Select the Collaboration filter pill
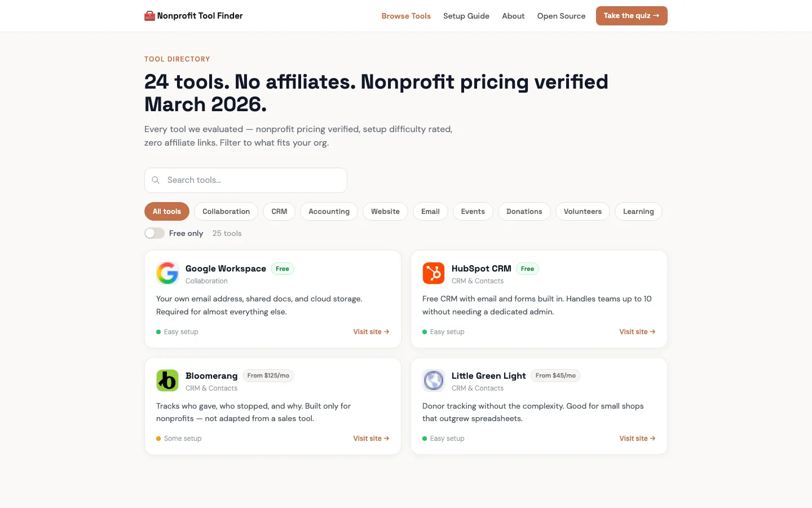 tap(226, 211)
